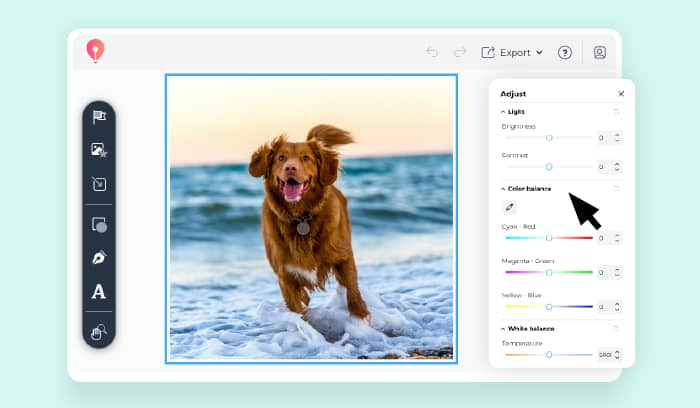Click the Temperature label
The height and width of the screenshot is (408, 700).
click(x=522, y=343)
